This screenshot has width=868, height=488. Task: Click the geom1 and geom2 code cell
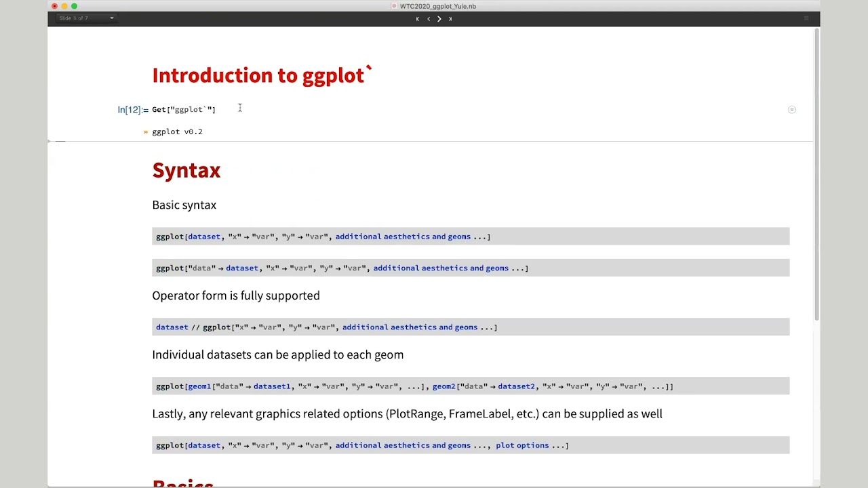click(x=471, y=386)
